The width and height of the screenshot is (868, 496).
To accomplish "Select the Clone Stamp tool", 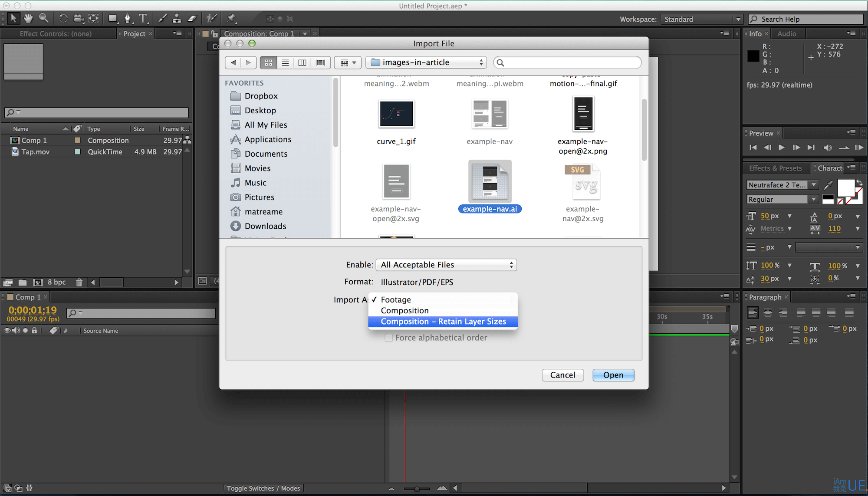I will (x=177, y=18).
